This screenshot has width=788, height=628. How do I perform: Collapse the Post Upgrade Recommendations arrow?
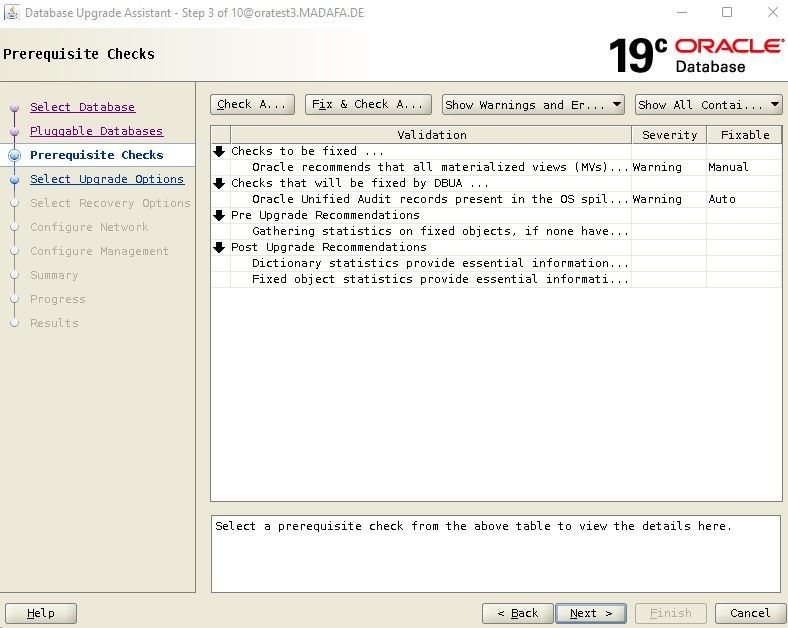(219, 247)
